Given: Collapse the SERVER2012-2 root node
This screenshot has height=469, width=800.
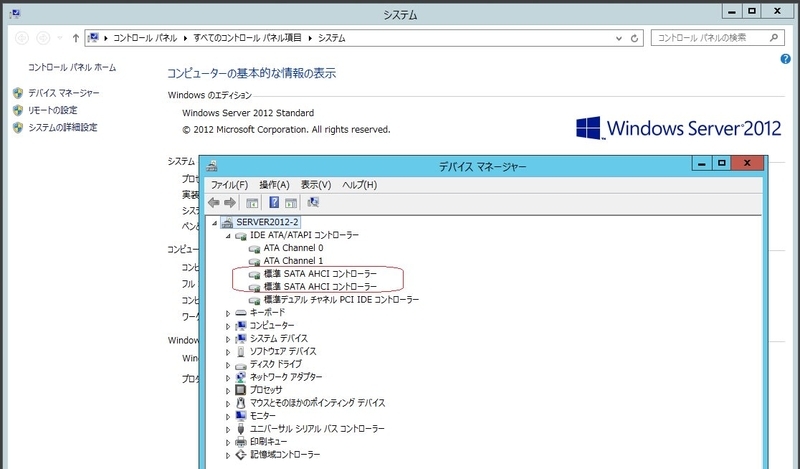Looking at the screenshot, I should pos(215,223).
